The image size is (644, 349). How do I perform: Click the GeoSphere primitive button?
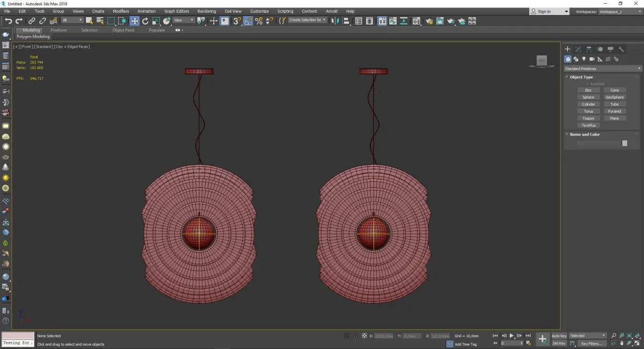(614, 98)
